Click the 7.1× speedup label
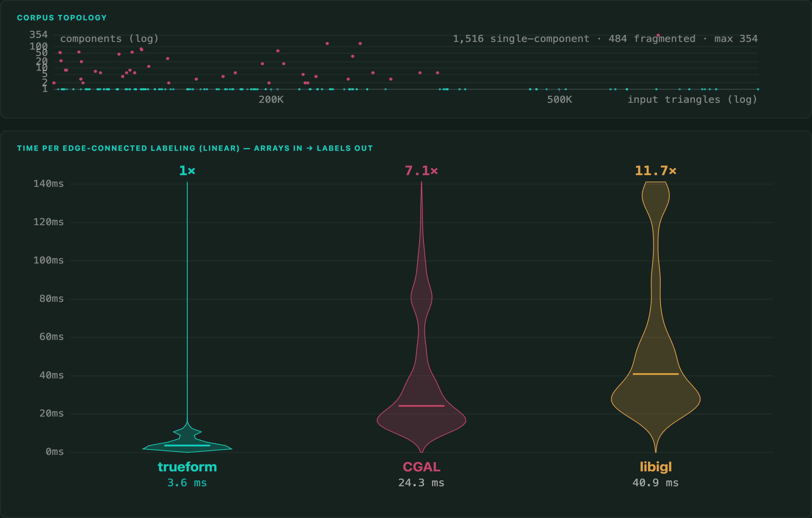 422,171
